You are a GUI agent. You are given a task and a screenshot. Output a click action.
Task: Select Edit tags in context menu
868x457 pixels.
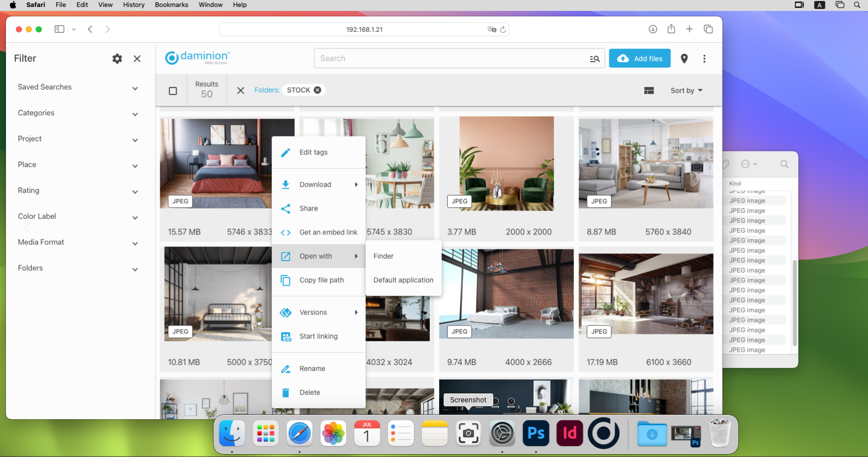313,152
